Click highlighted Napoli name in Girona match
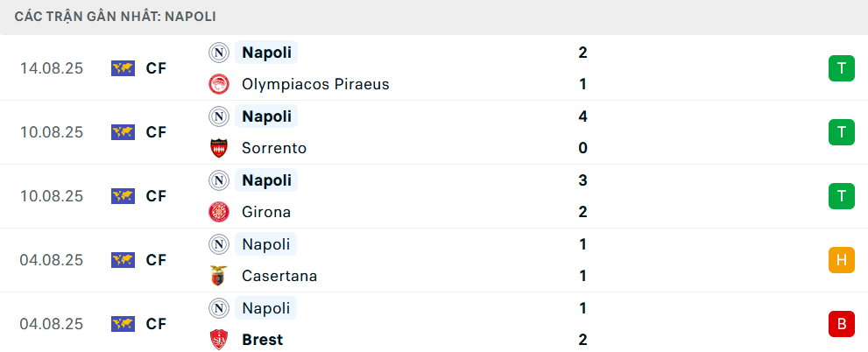The image size is (868, 352). pyautogui.click(x=267, y=180)
